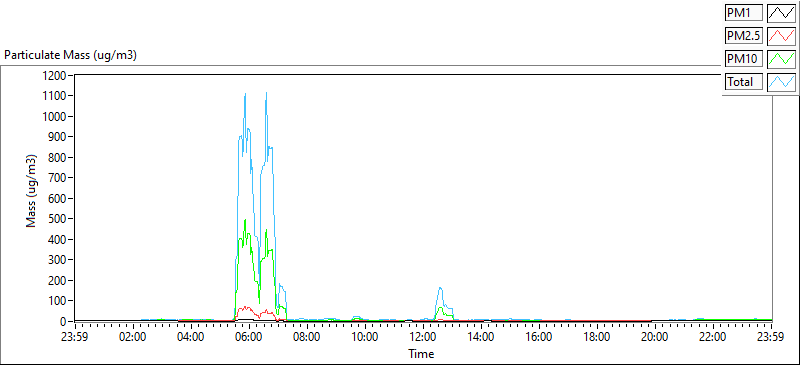
Task: Click the 0 y-axis minimum value
Action: coord(64,322)
